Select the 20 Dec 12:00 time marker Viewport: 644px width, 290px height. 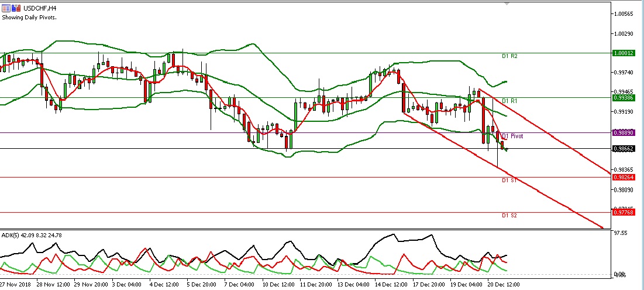pos(500,285)
